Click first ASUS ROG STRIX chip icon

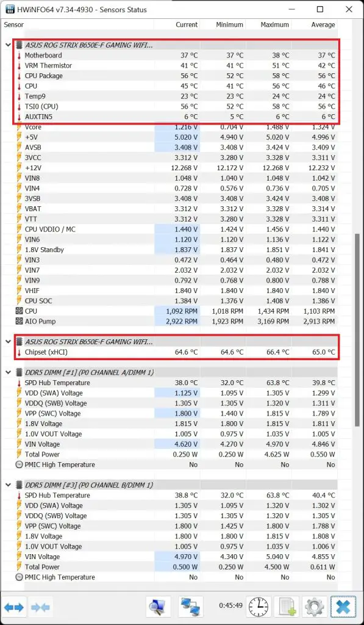19,45
